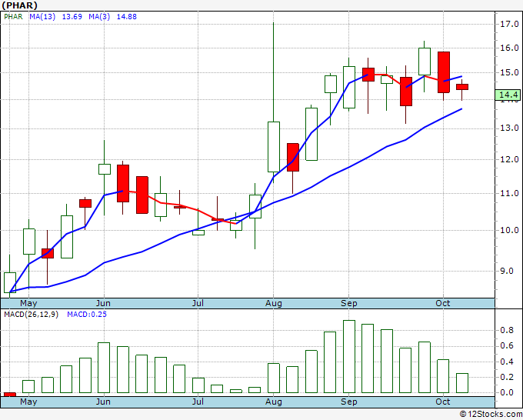Click Oct on the price chart time axis
Image resolution: width=523 pixels, height=420 pixels.
(x=443, y=304)
